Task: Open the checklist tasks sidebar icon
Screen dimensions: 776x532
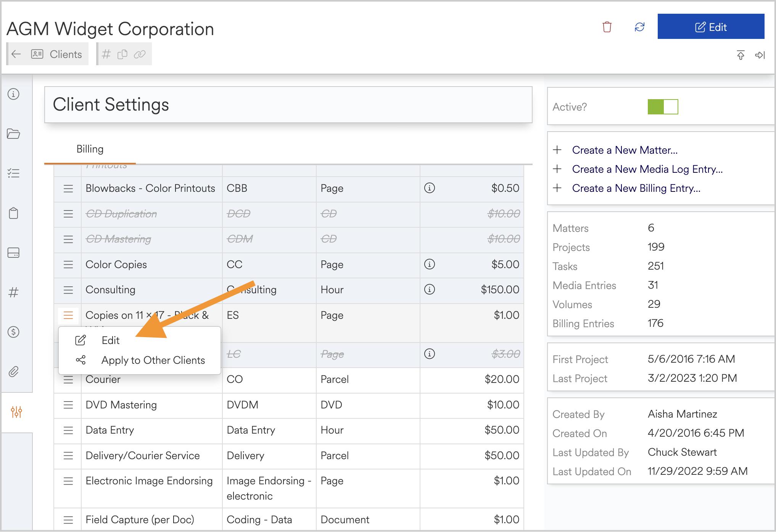Action: pyautogui.click(x=14, y=174)
